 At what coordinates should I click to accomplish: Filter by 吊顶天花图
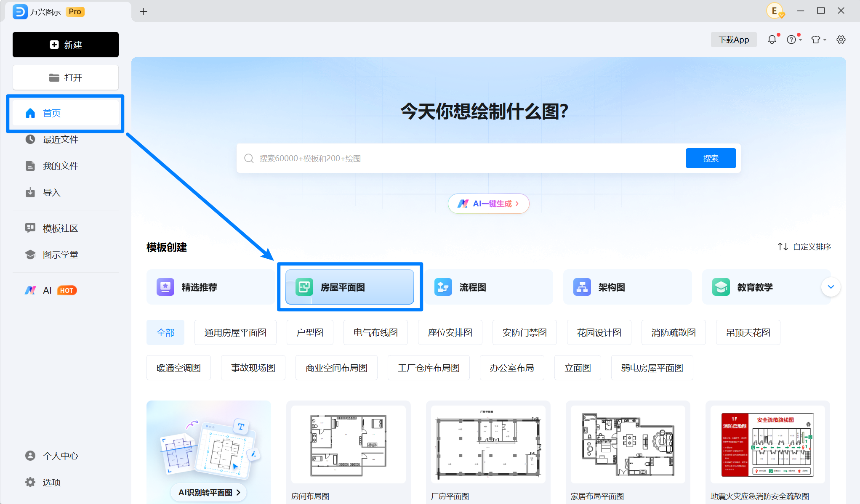(748, 332)
